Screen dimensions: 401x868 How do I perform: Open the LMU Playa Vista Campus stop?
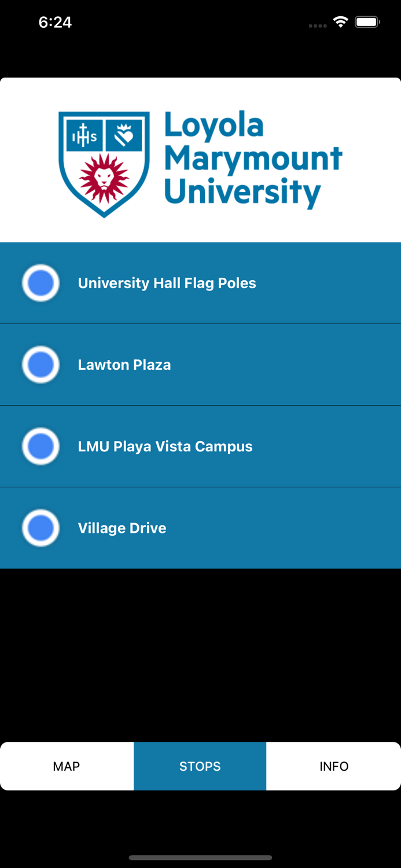pos(200,446)
